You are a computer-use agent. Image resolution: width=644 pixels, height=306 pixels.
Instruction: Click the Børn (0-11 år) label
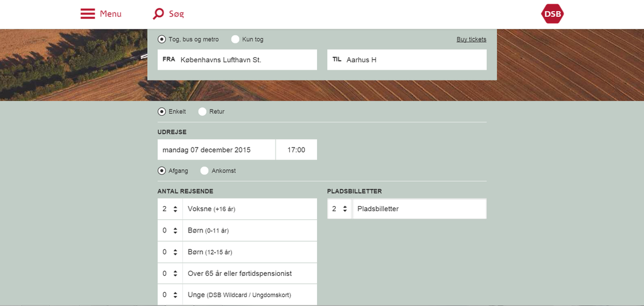click(208, 231)
